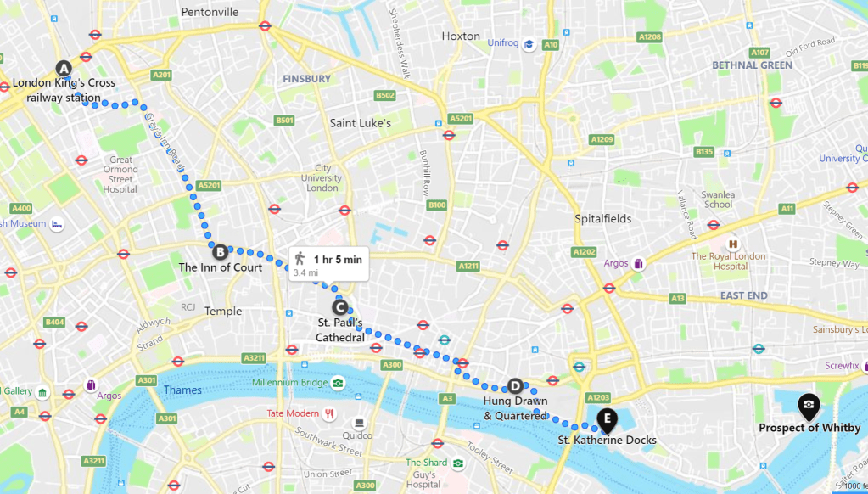
Task: Click waypoint marker A at King's Cross
Action: pos(64,69)
